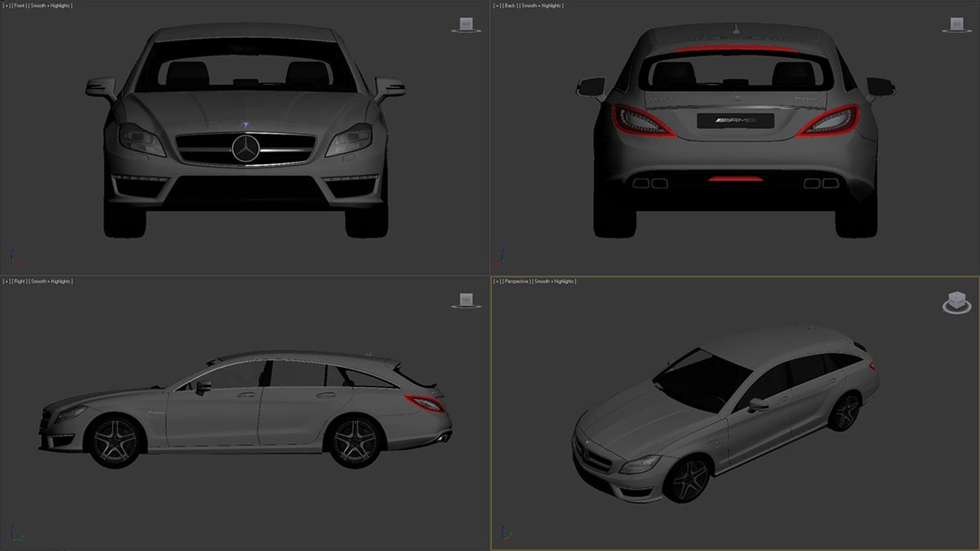Open Smooth + Highlights menu in Right viewport
Screen dimensions: 980x551
click(x=51, y=281)
